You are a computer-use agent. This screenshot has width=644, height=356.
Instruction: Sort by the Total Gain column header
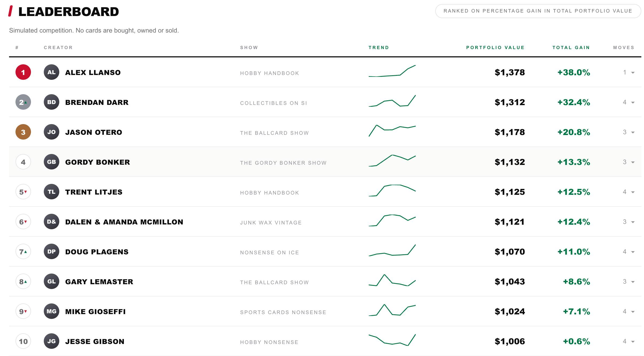pos(571,48)
